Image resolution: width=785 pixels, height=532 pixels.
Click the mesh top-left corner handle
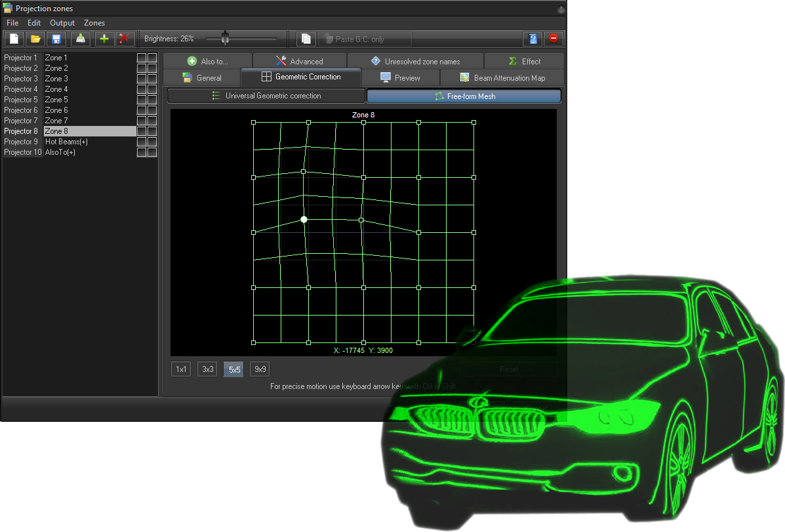point(253,122)
